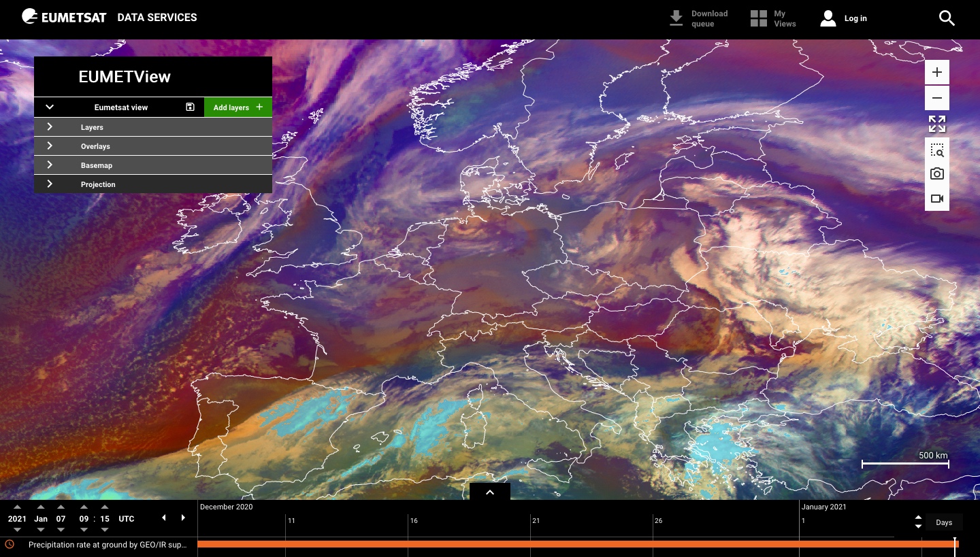Select the zoom-to-area tool

point(937,150)
